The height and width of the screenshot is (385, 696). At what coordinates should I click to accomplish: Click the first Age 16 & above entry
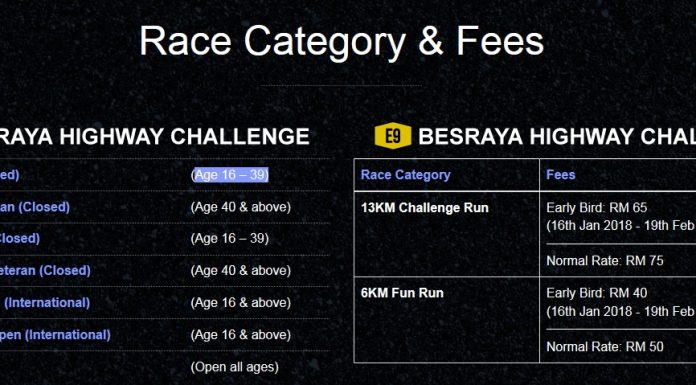tap(241, 302)
